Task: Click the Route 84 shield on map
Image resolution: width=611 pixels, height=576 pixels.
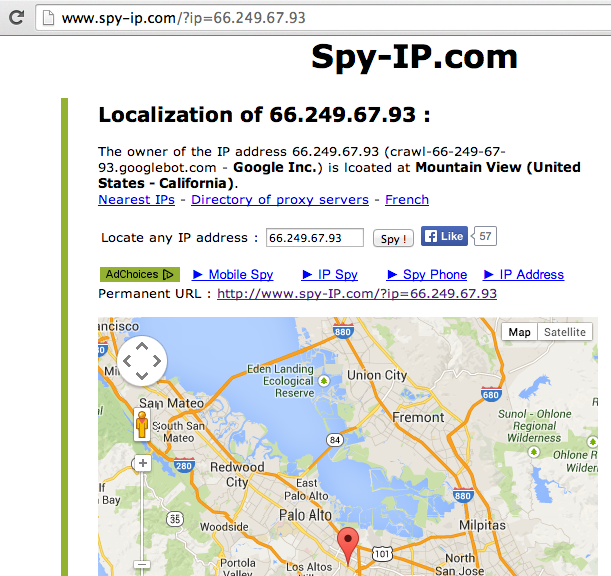Action: pyautogui.click(x=335, y=440)
